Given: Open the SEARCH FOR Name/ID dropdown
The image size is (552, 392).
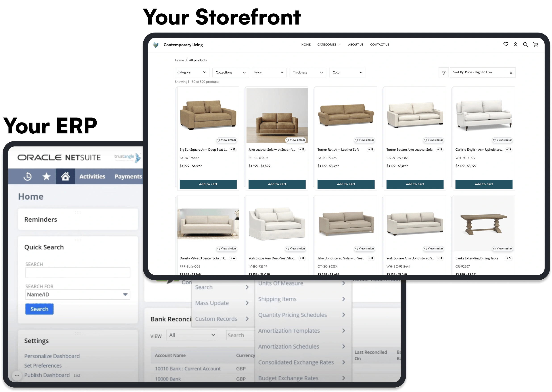Looking at the screenshot, I should point(77,295).
